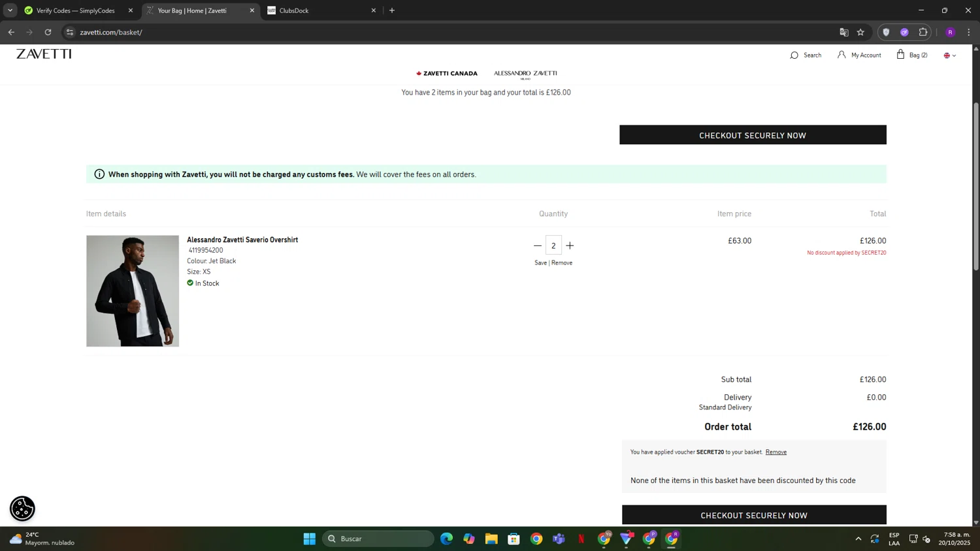Screen dimensions: 980x551
Task: Click the Zavetti logo
Action: coord(44,54)
